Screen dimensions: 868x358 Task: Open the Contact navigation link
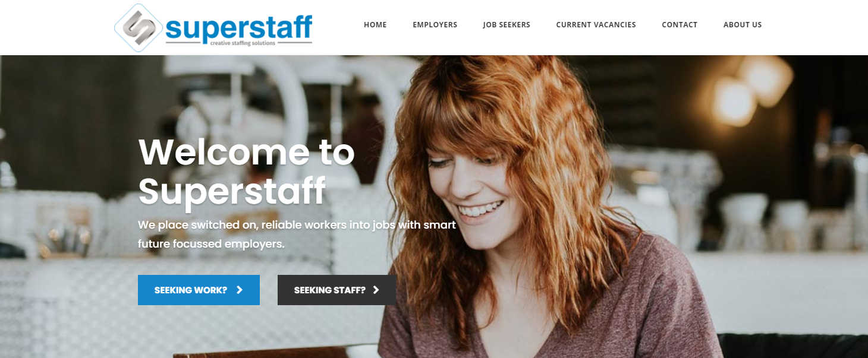pos(680,25)
